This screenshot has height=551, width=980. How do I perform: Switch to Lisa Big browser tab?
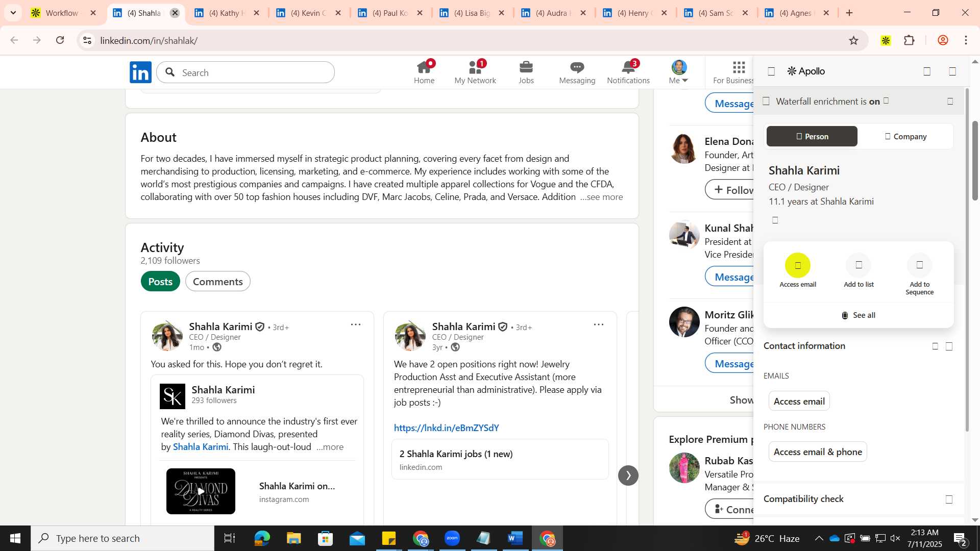(x=471, y=13)
